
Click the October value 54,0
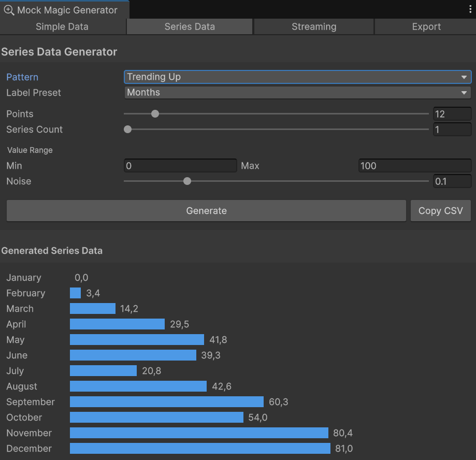(258, 418)
